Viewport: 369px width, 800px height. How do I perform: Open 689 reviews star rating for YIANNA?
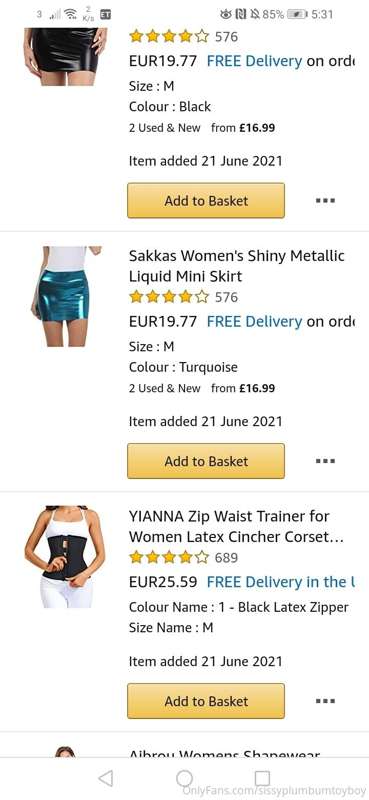[x=183, y=557]
